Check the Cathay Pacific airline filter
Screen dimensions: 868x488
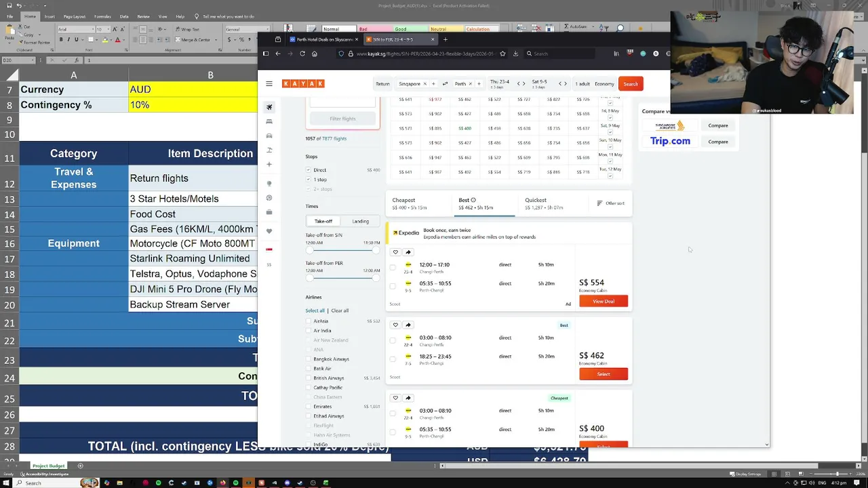(309, 388)
